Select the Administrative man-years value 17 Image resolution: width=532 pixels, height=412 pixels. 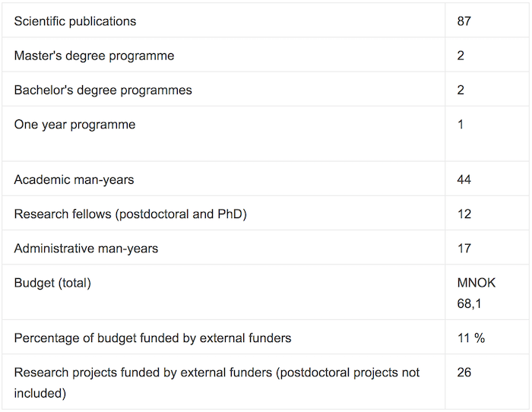coord(464,249)
